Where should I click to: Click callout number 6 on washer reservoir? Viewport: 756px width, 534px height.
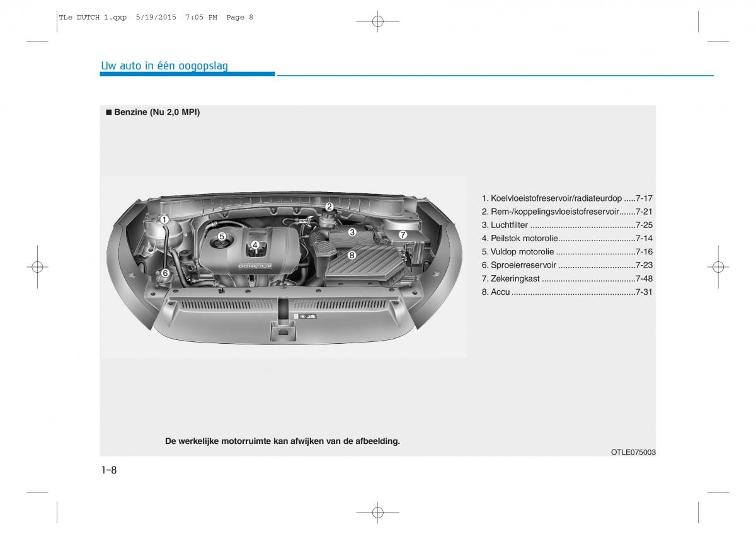point(164,273)
